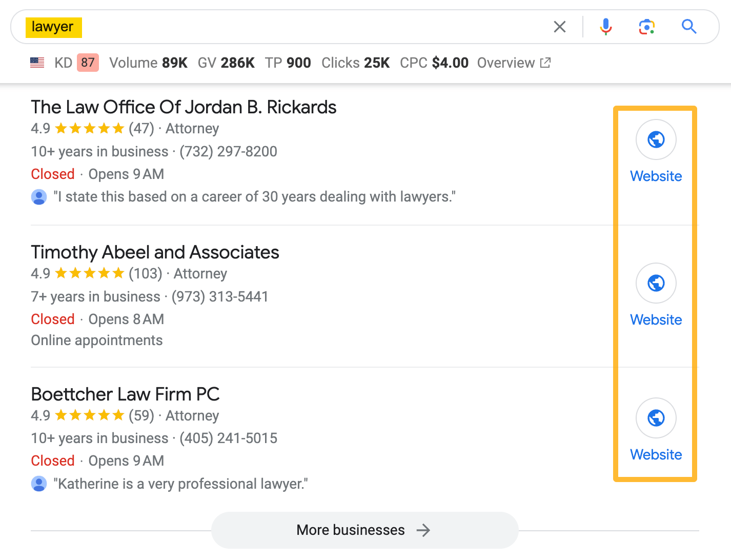Clear the search box with the X icon
This screenshot has width=731, height=560.
pyautogui.click(x=560, y=27)
